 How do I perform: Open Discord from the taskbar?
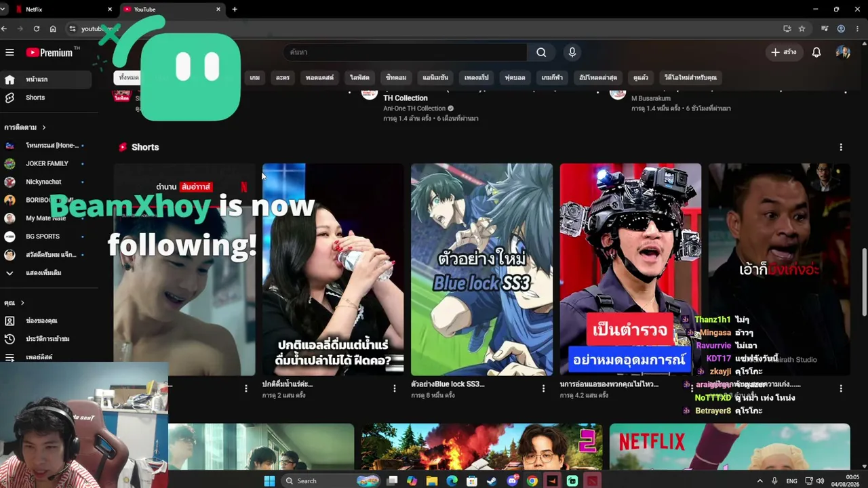513,481
